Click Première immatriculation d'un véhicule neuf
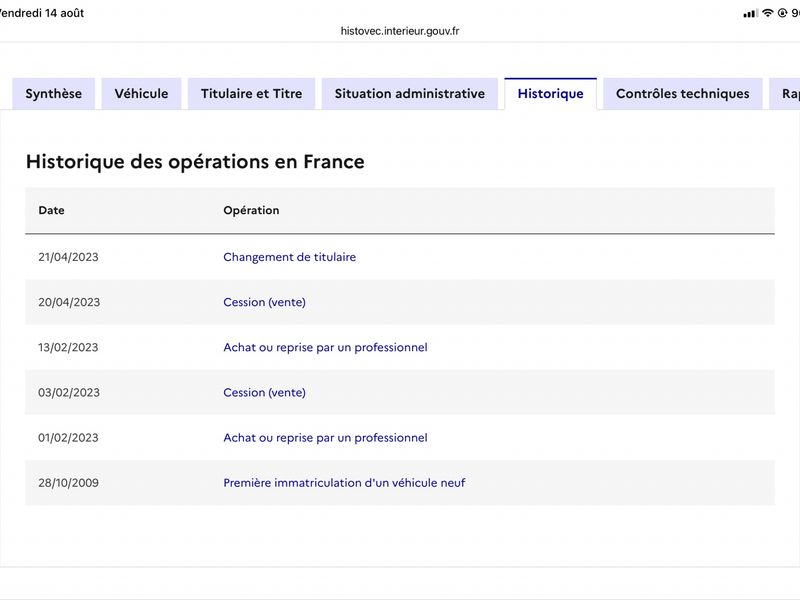This screenshot has width=800, height=600. [344, 483]
